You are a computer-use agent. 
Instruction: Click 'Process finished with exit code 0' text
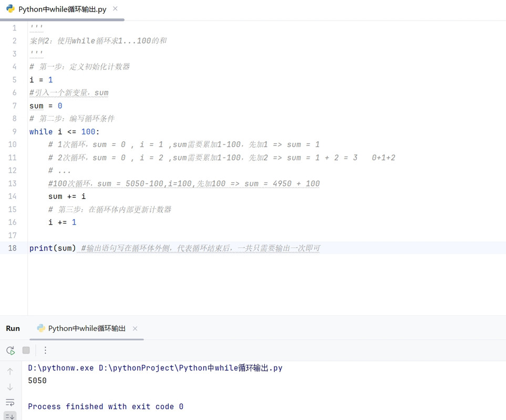pos(106,406)
